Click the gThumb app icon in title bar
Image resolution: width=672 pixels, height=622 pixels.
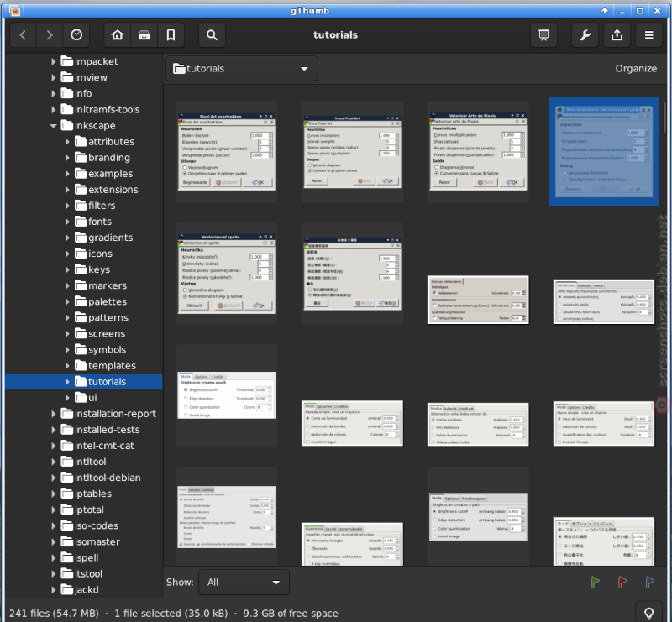pos(14,10)
